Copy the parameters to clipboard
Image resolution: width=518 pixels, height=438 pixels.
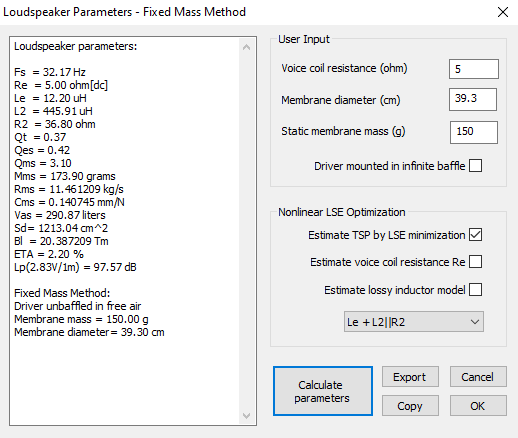tap(410, 406)
